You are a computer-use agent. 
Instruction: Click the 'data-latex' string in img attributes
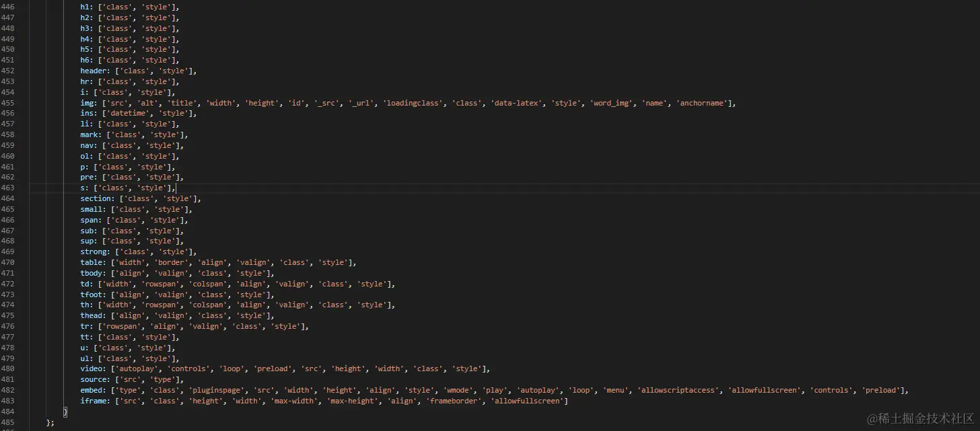click(517, 103)
